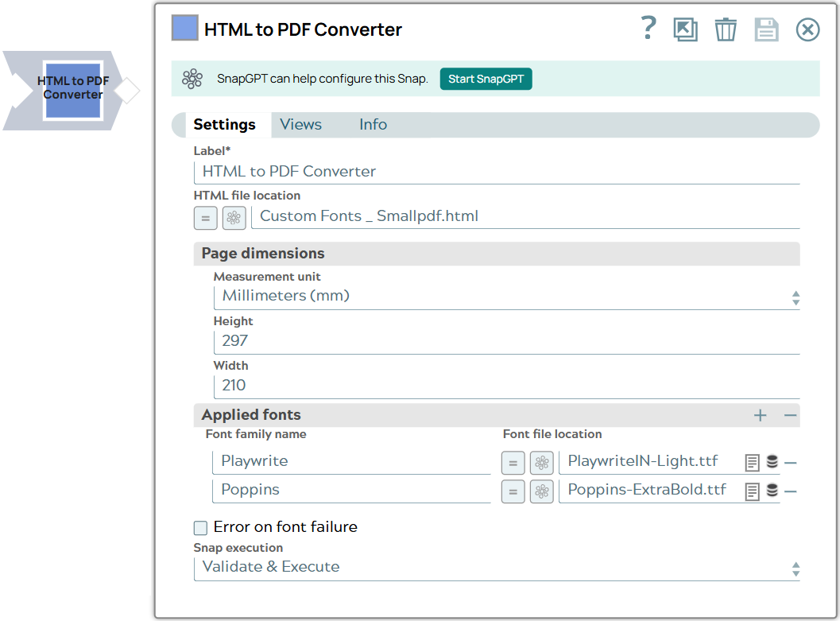Toggle expression button for HTML file location
Viewport: 840px width, 621px height.
205,217
